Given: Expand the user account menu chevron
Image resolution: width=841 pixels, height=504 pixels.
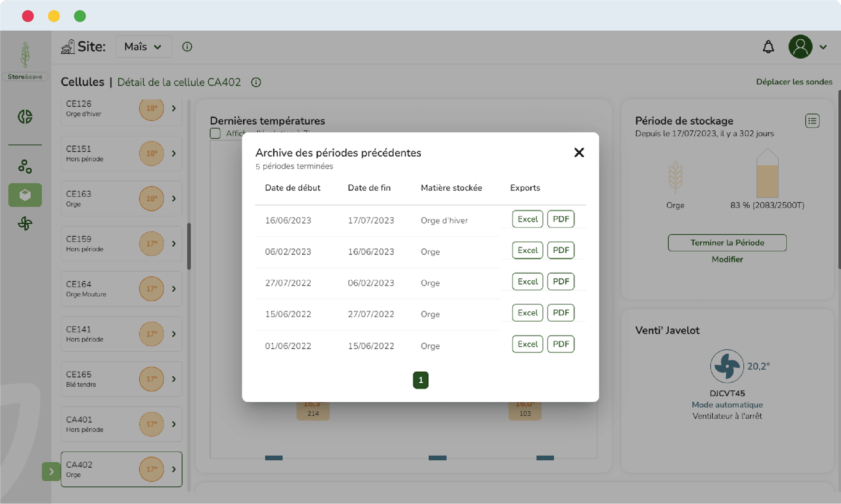Looking at the screenshot, I should click(823, 47).
